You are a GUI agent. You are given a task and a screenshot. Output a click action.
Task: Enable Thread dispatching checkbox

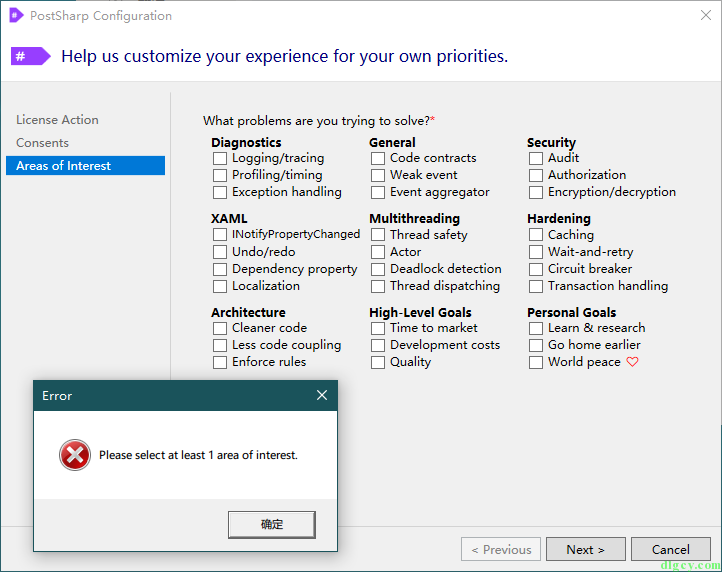click(x=378, y=286)
